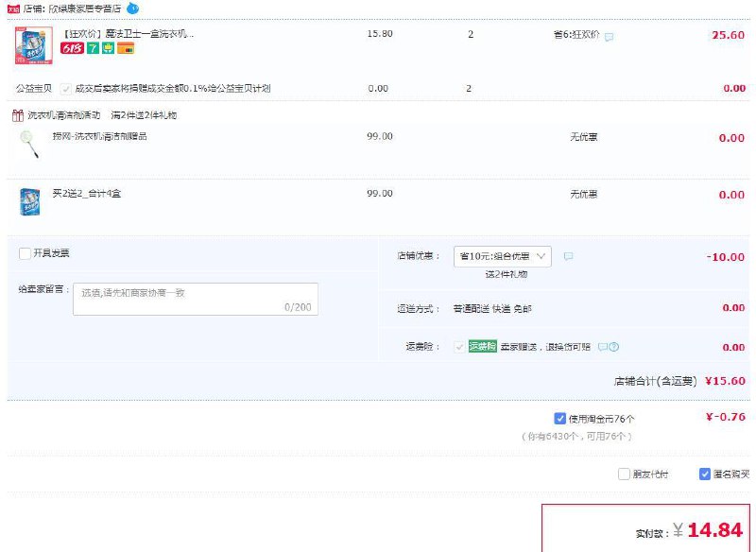Click the 成交后卖家将捐赠 donation description text
The width and height of the screenshot is (756, 552).
click(x=173, y=89)
